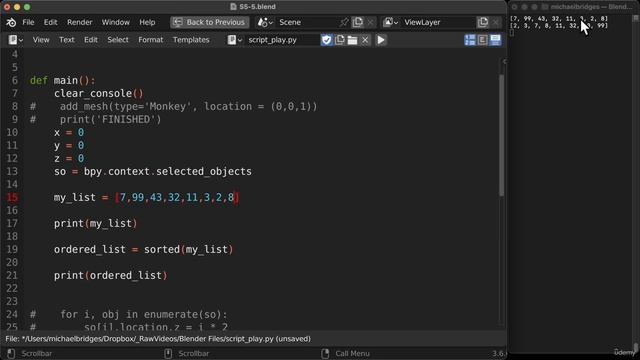The width and height of the screenshot is (640, 360).
Task: Click the clear_console() line
Action: click(99, 93)
